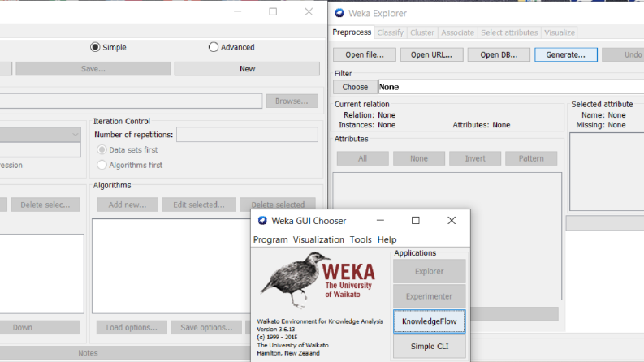Screen dimensions: 644x362
Task: Select the Simple radio button
Action: pyautogui.click(x=95, y=47)
